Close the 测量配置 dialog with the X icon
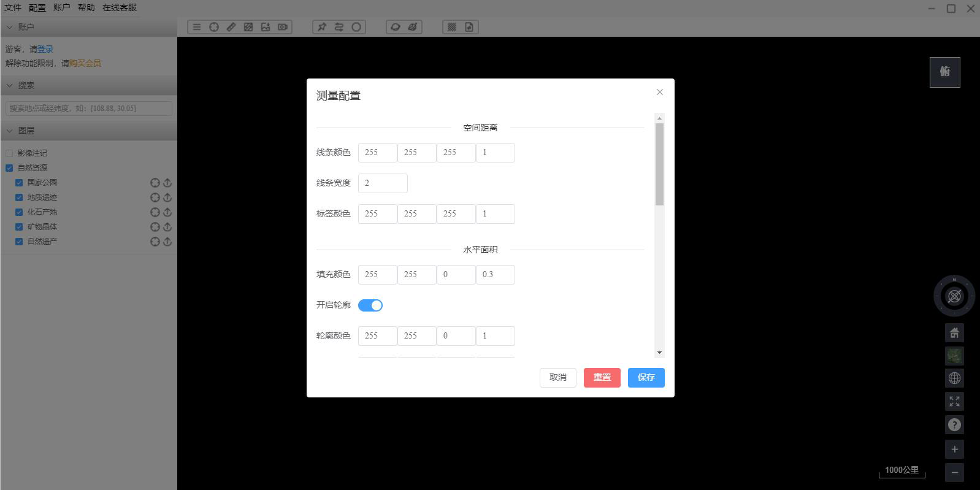 point(659,92)
